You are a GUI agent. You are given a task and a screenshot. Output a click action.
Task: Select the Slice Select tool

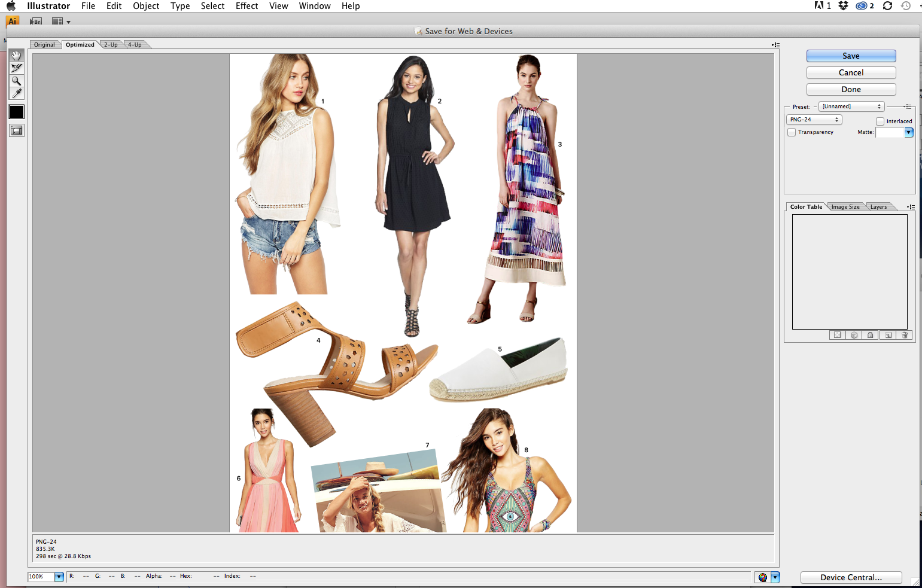17,68
